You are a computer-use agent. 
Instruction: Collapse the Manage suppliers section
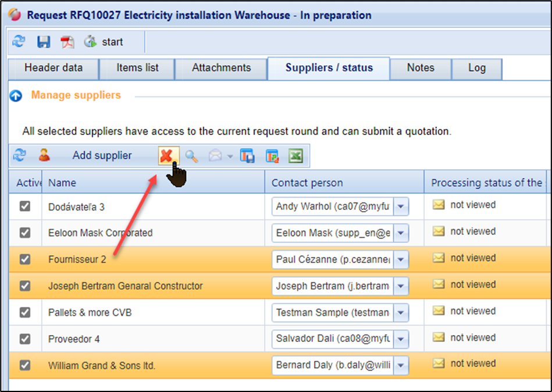coord(16,95)
